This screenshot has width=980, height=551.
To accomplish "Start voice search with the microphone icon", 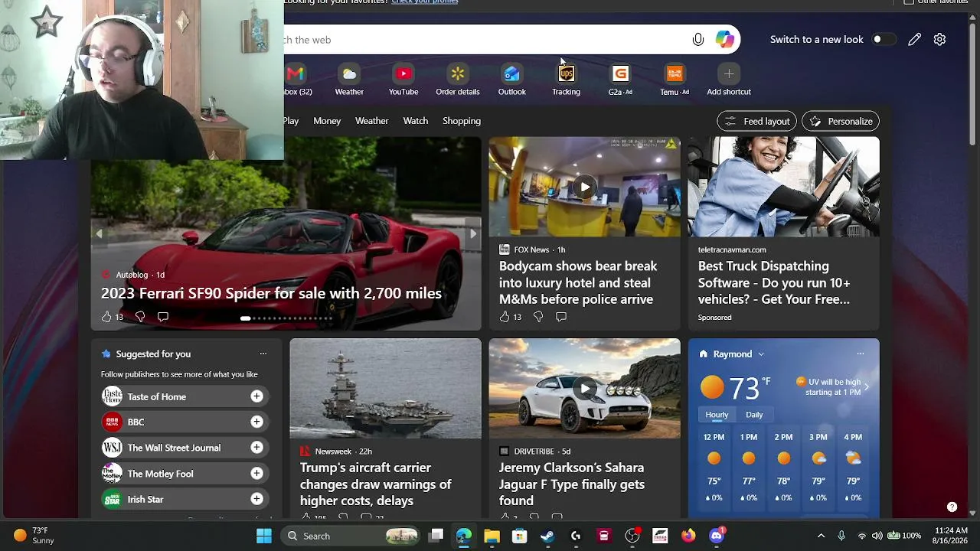I will [697, 39].
